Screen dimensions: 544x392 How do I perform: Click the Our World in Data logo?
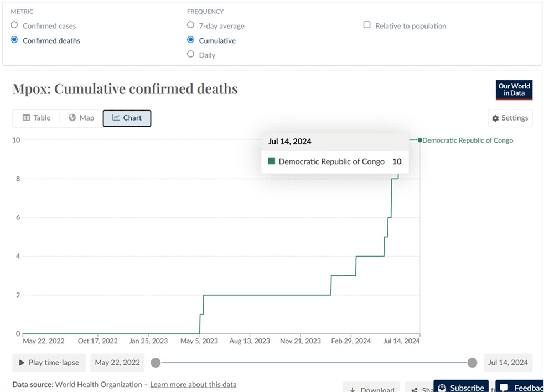tap(514, 90)
